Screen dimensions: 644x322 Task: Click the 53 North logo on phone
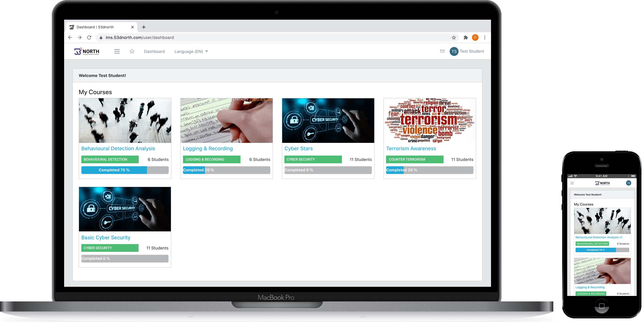[x=602, y=183]
